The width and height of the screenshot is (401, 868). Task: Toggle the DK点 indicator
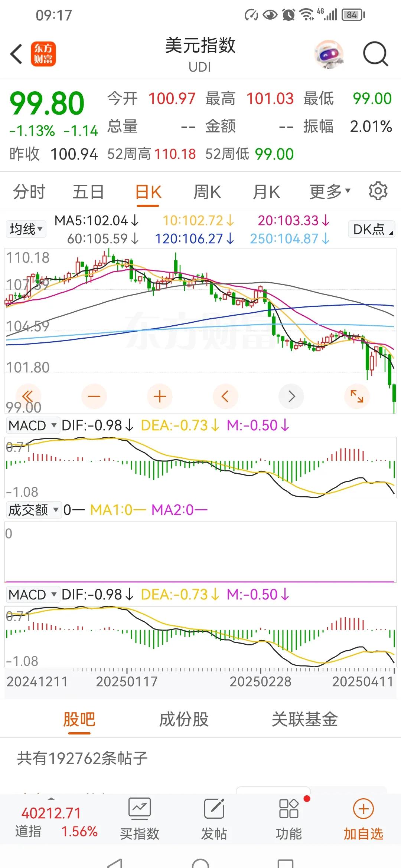[371, 229]
